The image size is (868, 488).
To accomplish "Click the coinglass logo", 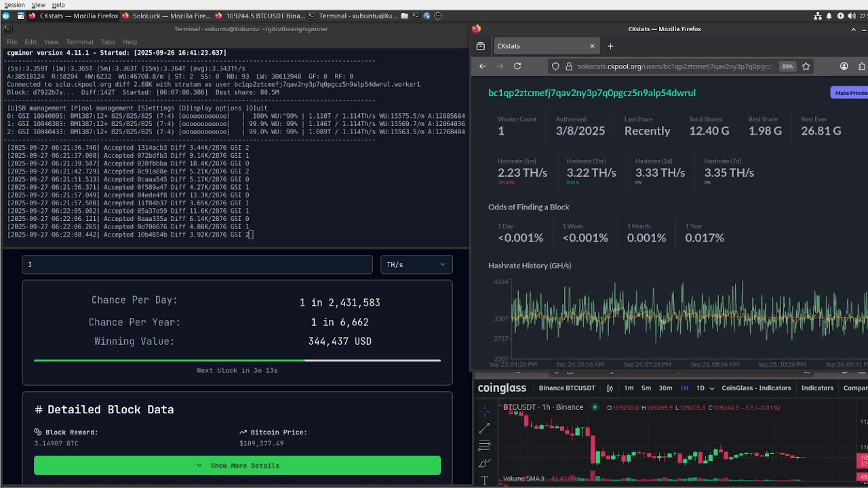I will click(502, 388).
